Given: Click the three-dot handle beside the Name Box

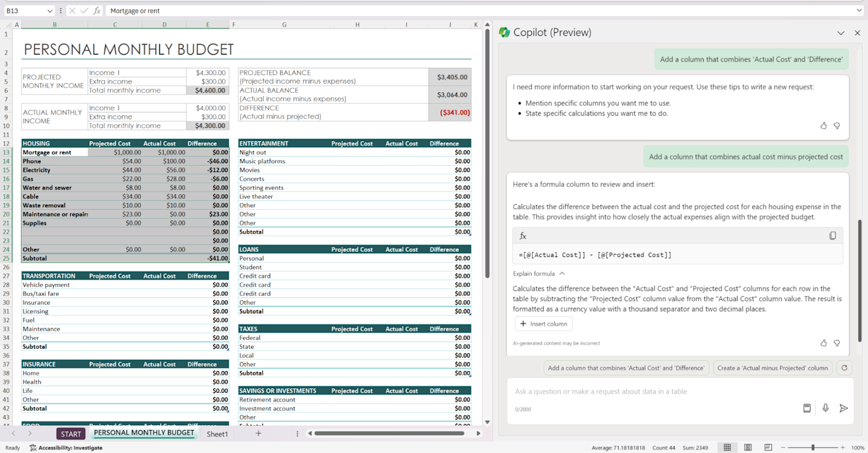Looking at the screenshot, I should point(60,11).
